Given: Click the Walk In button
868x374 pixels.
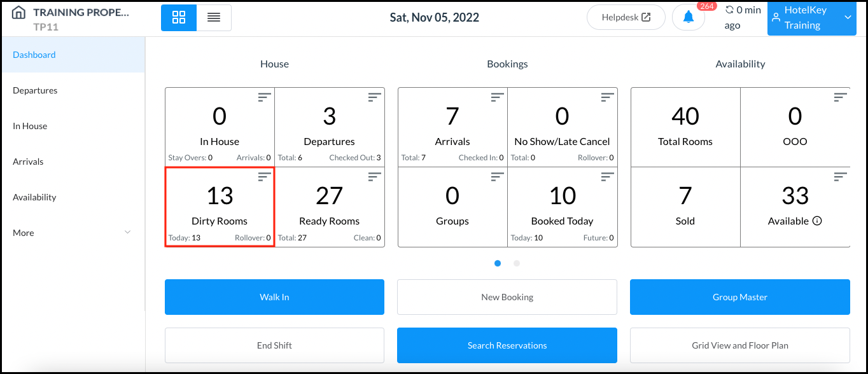Looking at the screenshot, I should click(x=274, y=297).
